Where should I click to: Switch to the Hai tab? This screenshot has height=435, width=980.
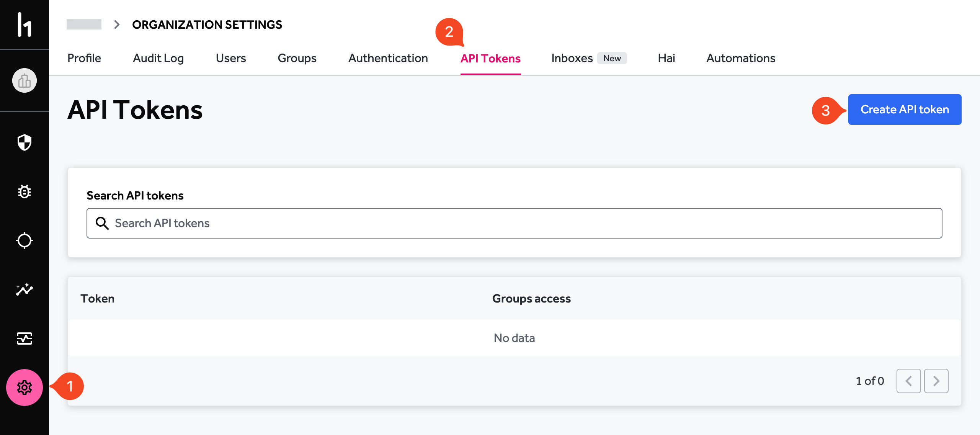666,58
